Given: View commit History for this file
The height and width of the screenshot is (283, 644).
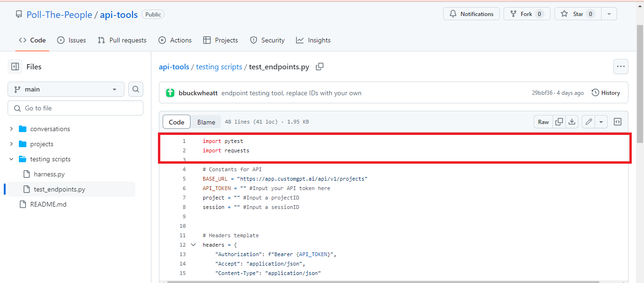Looking at the screenshot, I should point(606,92).
